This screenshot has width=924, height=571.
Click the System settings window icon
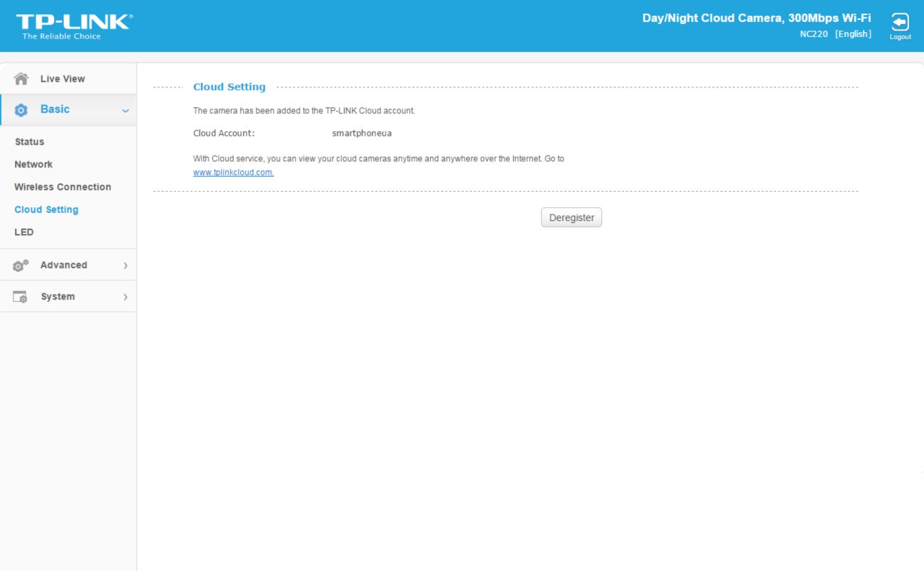(x=21, y=297)
